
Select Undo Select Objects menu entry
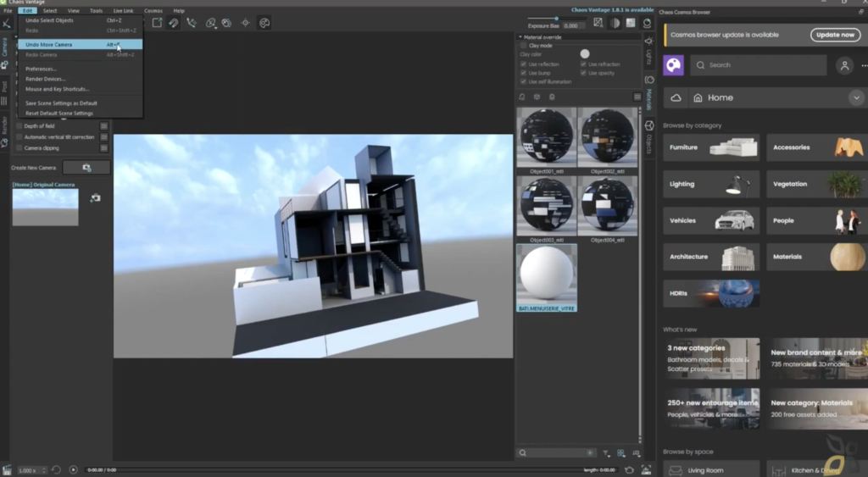point(81,20)
